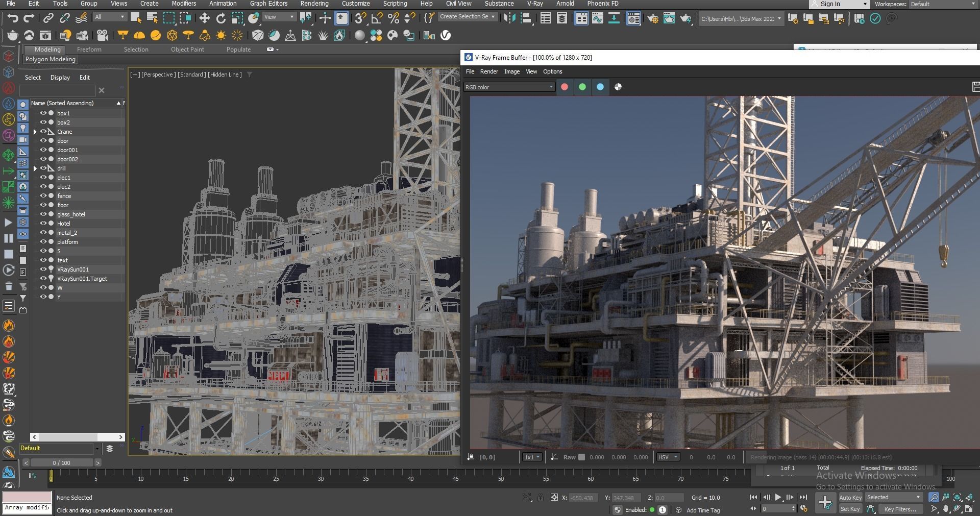Toggle the Angle Snap tool
The width and height of the screenshot is (980, 516).
[x=377, y=18]
